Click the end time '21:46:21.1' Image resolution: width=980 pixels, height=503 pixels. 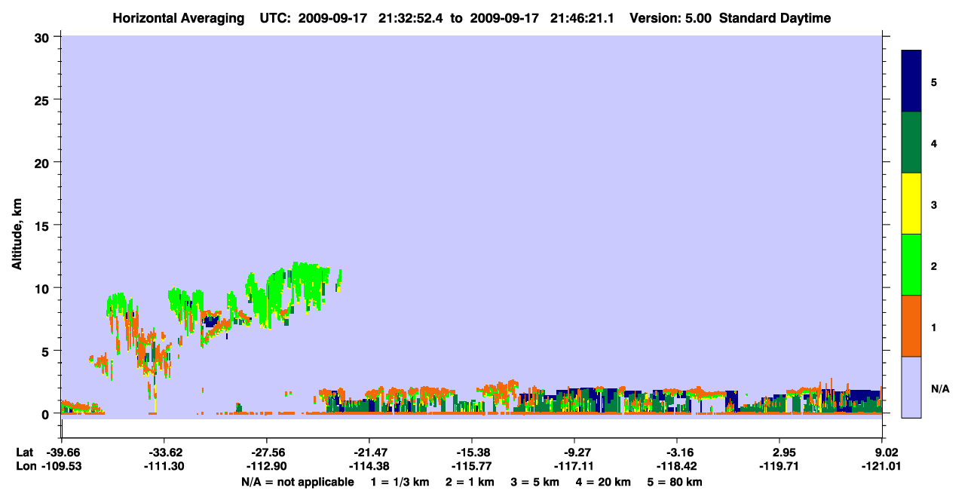point(581,18)
